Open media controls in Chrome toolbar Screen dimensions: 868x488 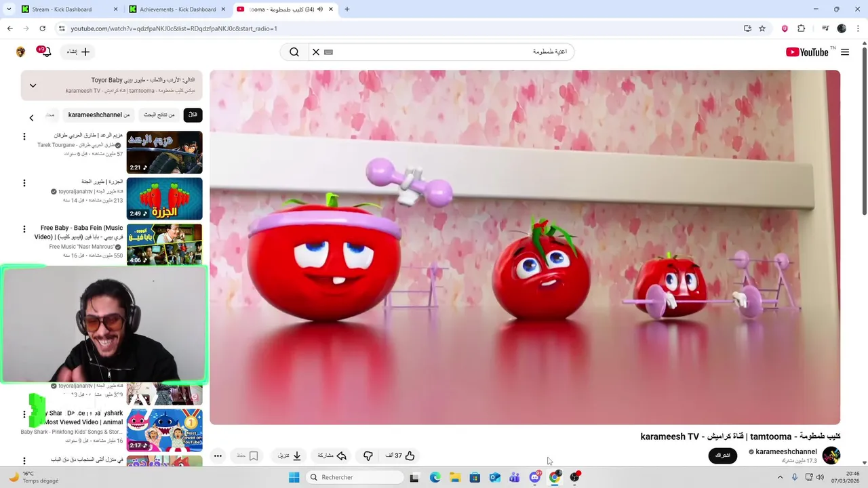point(825,28)
